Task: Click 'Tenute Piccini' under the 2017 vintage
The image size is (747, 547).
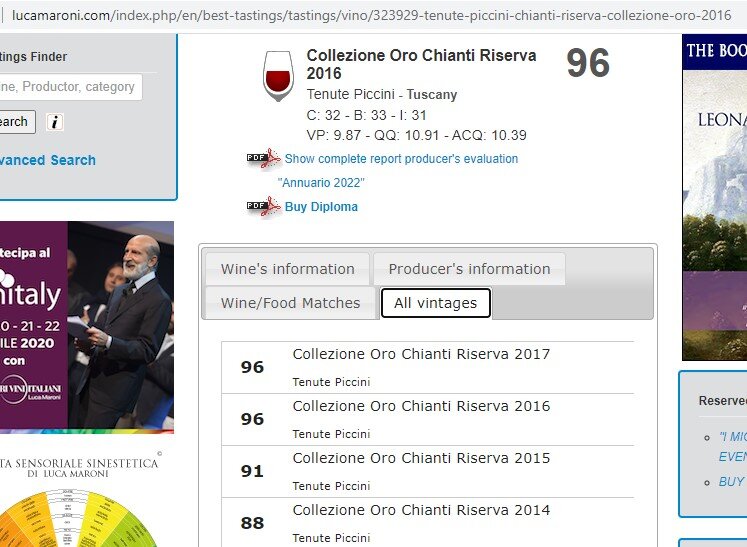Action: [x=331, y=382]
